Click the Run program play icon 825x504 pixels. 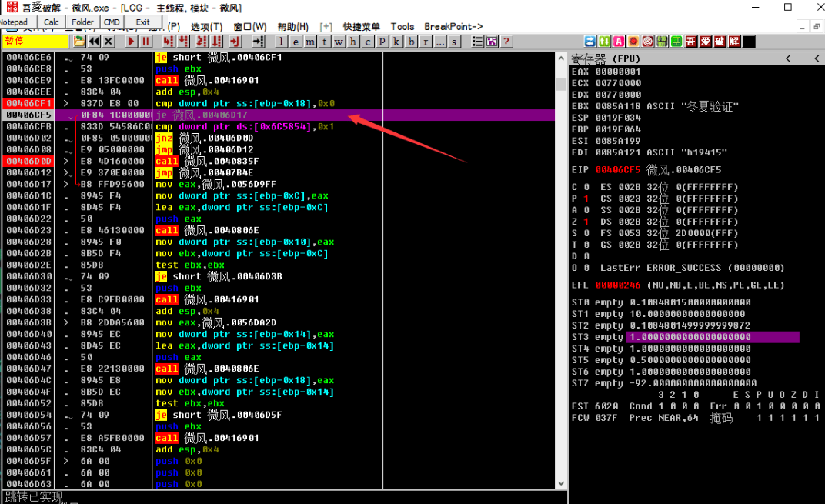(x=131, y=42)
